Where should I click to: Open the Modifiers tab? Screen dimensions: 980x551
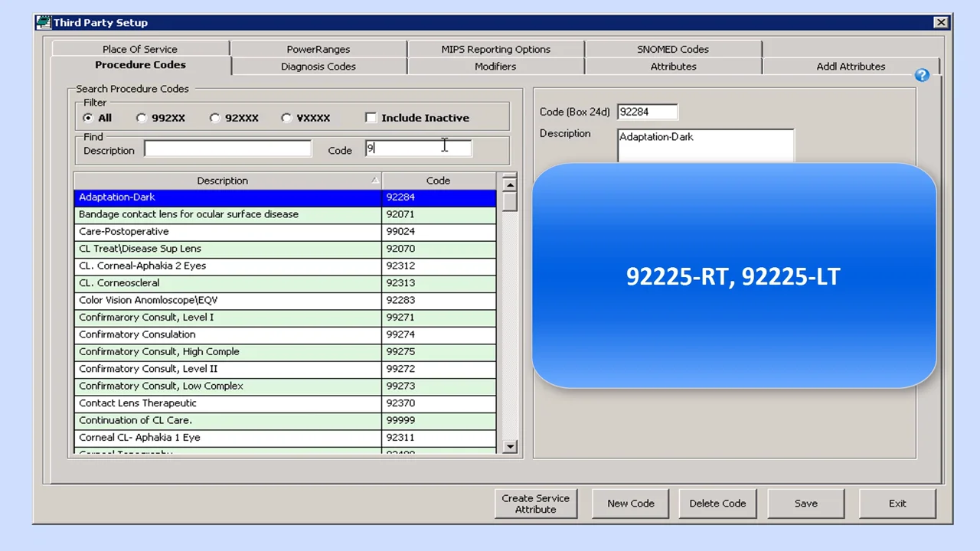[495, 67]
